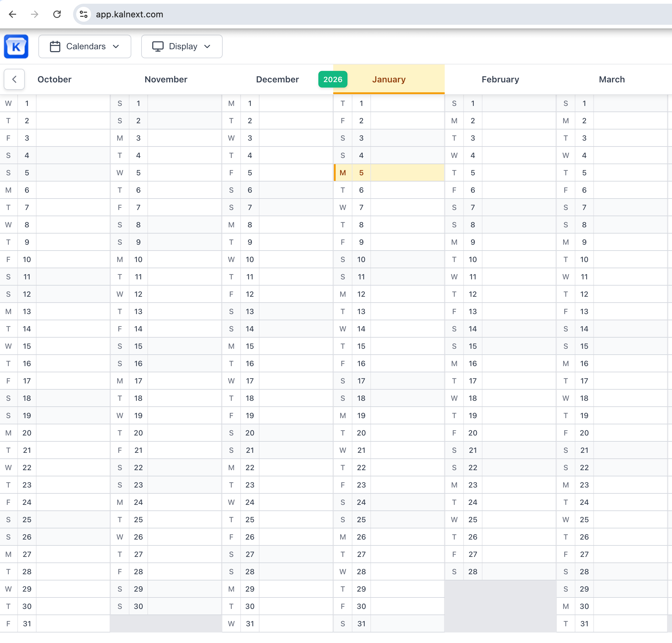Select March 25 day row

point(612,519)
